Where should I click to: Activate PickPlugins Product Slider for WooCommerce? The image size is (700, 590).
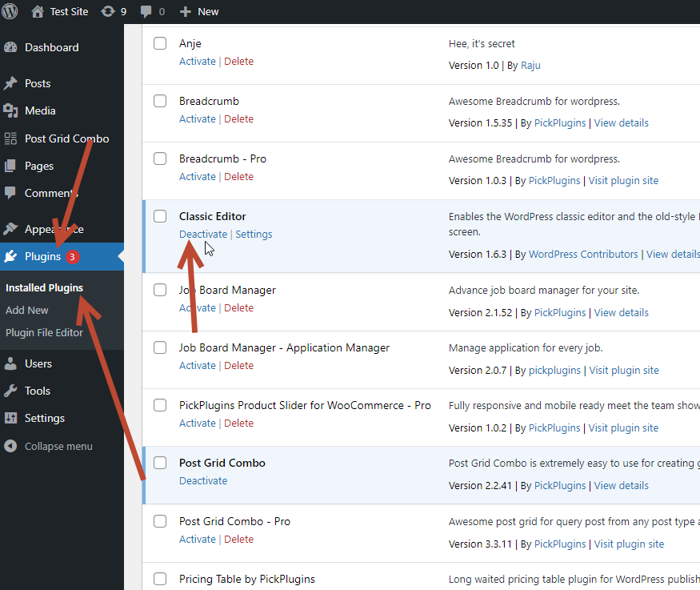pos(198,423)
